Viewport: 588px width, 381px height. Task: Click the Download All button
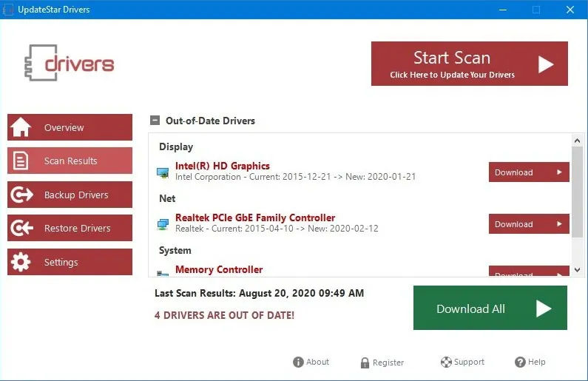coord(490,308)
